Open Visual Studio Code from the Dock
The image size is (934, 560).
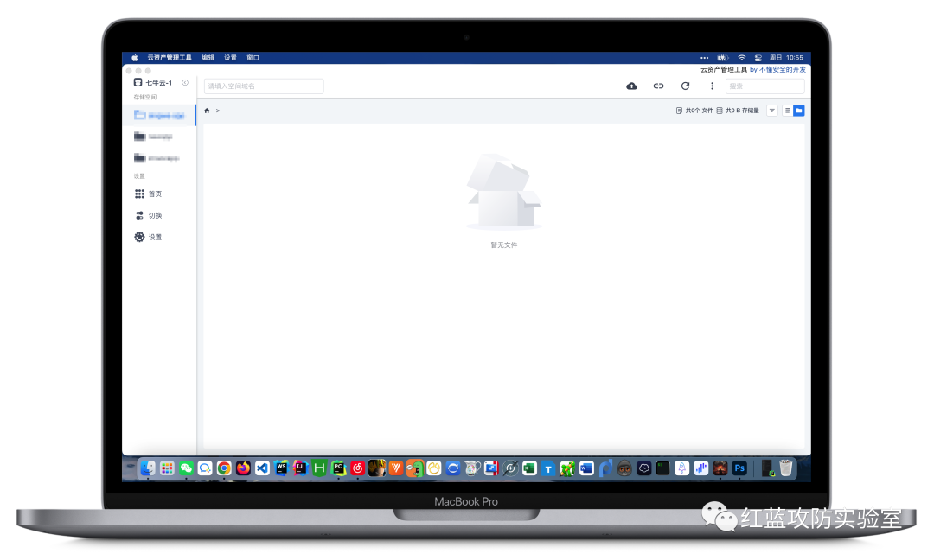click(x=262, y=468)
